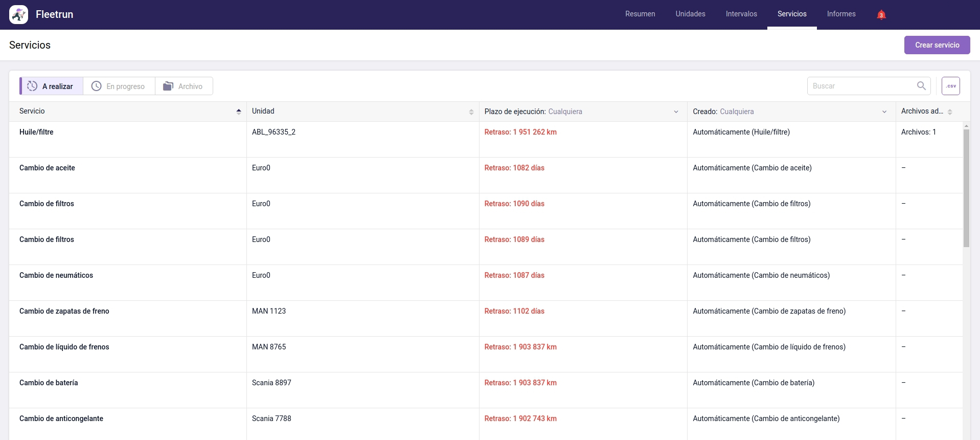Switch to the Archivo tab
This screenshot has height=440, width=980.
tap(184, 86)
